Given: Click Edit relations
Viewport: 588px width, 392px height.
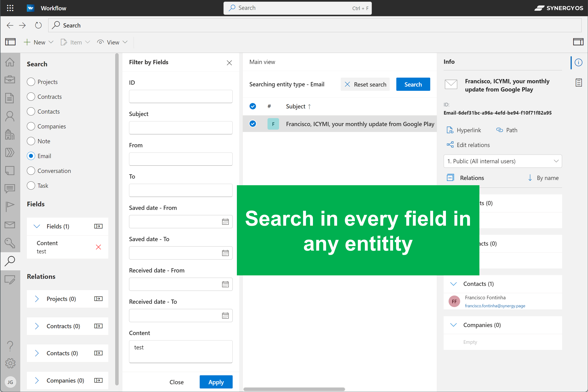Looking at the screenshot, I should (468, 145).
